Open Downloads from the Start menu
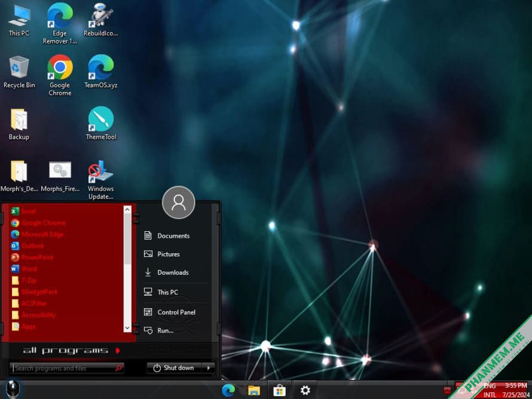The height and width of the screenshot is (399, 532). point(166,272)
